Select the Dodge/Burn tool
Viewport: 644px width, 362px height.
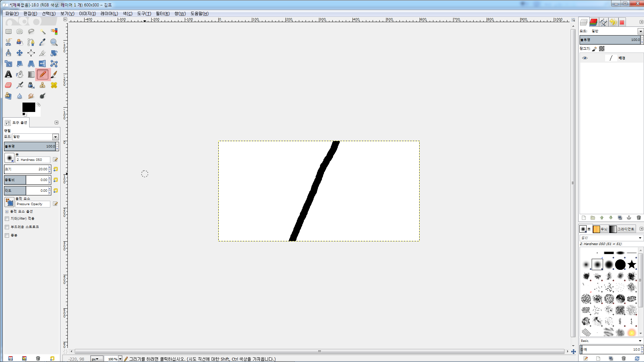pos(43,96)
